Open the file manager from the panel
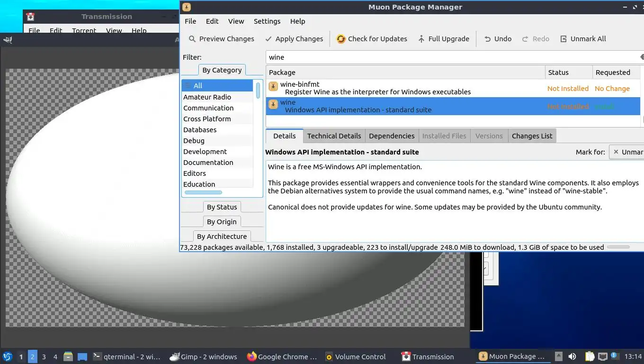 [68, 356]
